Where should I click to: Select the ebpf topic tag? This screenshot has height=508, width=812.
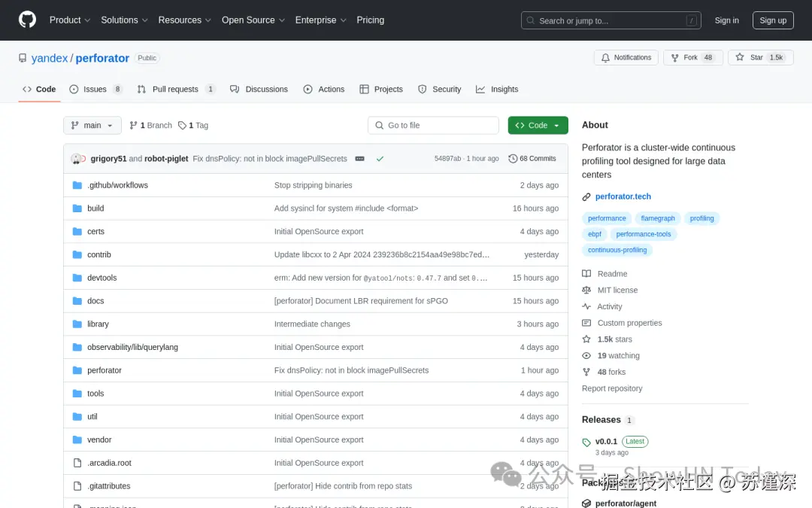595,234
